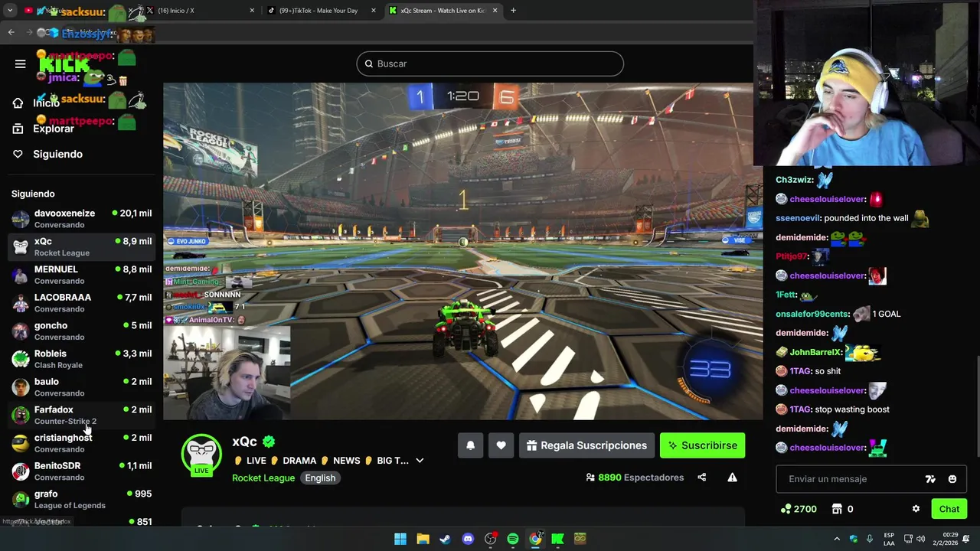
Task: Click the 8890 Espectadores viewer count
Action: pyautogui.click(x=635, y=478)
